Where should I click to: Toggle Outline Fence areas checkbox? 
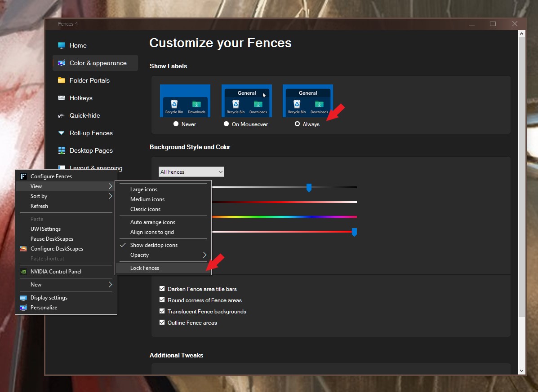[x=162, y=322]
